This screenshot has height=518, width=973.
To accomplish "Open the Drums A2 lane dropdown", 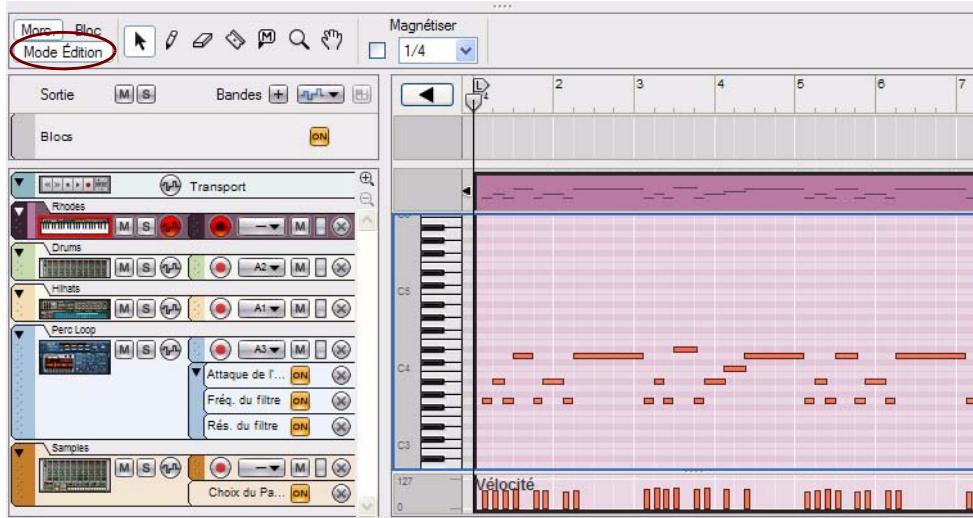I will pos(261,268).
